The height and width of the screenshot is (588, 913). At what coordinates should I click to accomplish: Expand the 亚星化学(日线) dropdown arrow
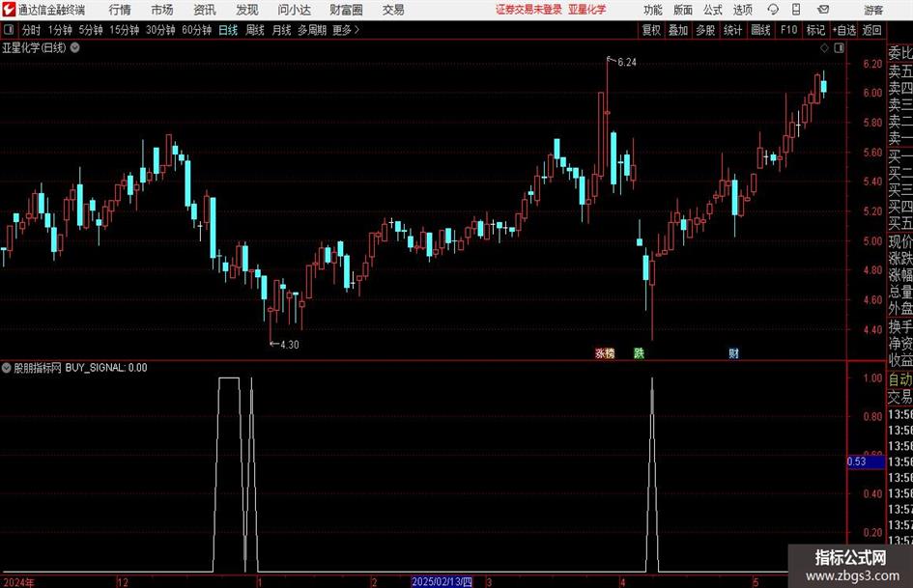(x=75, y=47)
